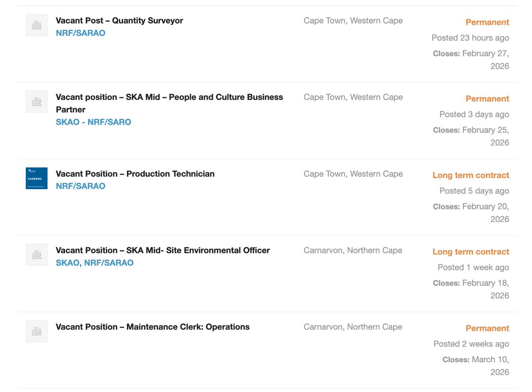Image resolution: width=532 pixels, height=392 pixels.
Task: Open Vacant Position – Production Technician listing
Action: point(135,174)
